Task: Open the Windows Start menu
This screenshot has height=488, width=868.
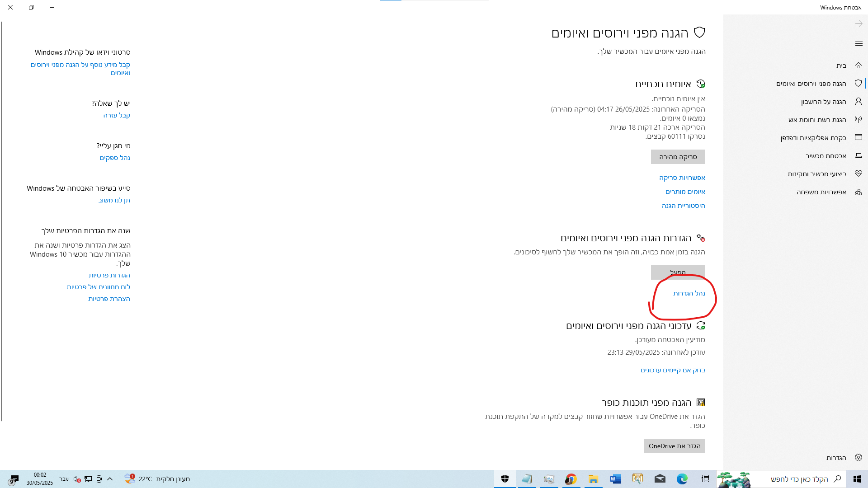Action: click(x=857, y=479)
